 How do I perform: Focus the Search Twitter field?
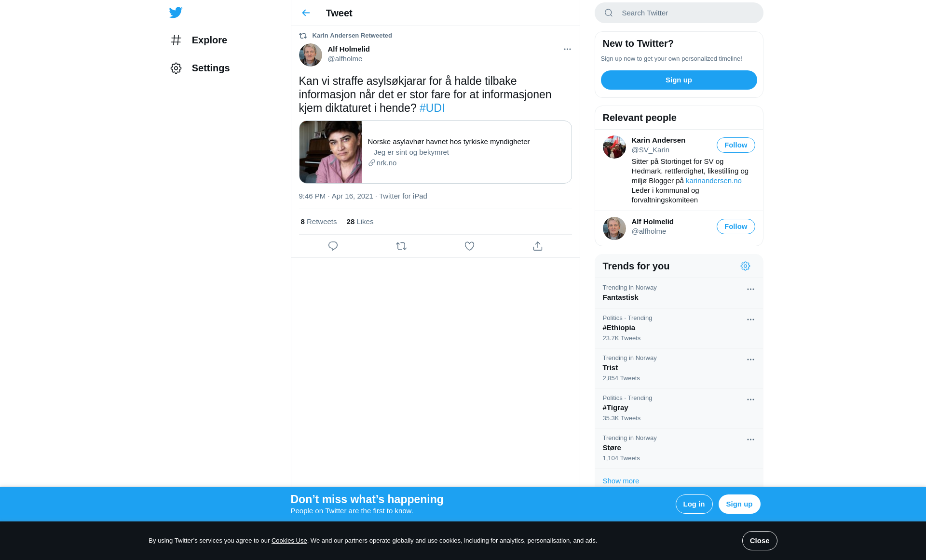pyautogui.click(x=679, y=13)
